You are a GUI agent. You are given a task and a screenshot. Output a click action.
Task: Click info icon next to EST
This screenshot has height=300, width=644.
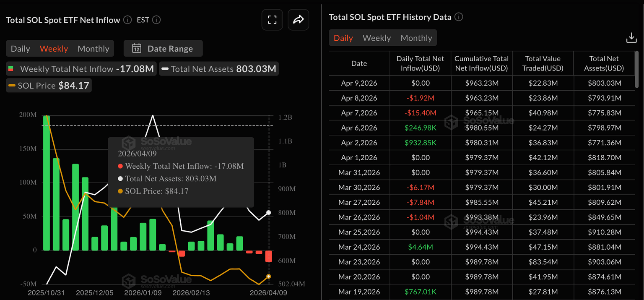pyautogui.click(x=156, y=20)
